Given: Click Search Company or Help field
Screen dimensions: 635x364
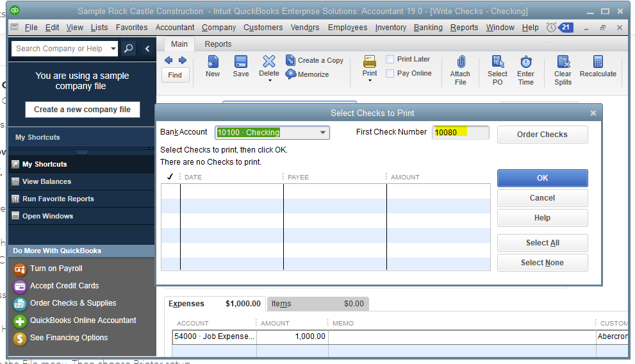Looking at the screenshot, I should tap(61, 49).
